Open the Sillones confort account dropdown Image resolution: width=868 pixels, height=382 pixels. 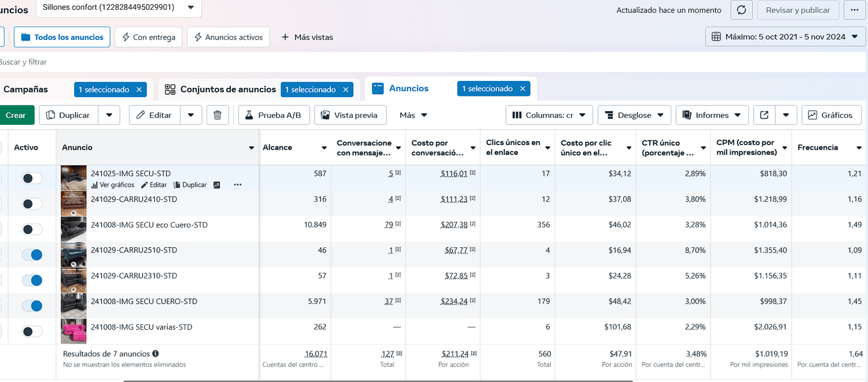point(119,8)
